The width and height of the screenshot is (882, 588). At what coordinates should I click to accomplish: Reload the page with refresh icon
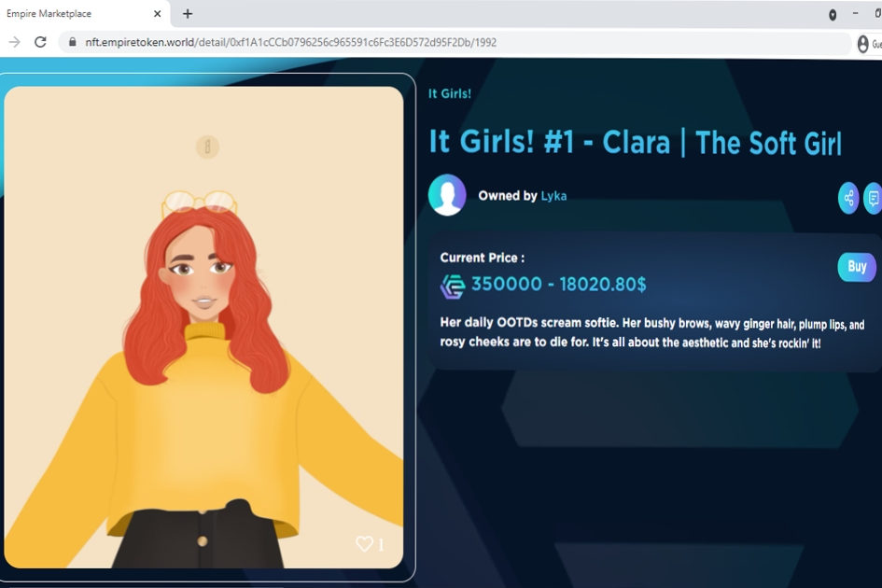pyautogui.click(x=40, y=42)
